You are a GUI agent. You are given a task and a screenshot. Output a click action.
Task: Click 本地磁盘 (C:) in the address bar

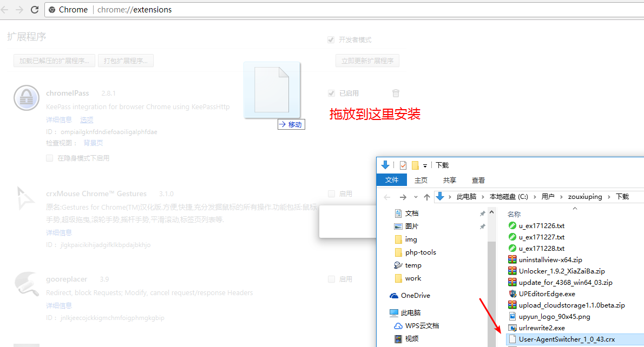point(509,197)
